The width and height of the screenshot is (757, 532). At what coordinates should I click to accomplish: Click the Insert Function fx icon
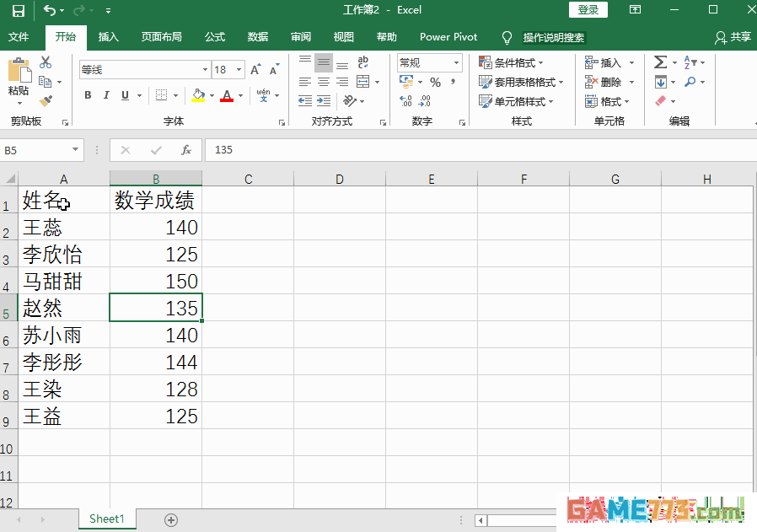pyautogui.click(x=186, y=150)
